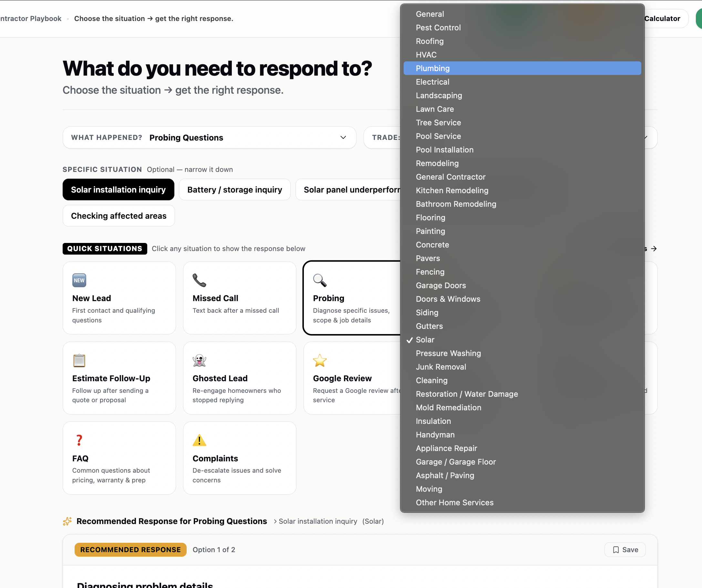This screenshot has width=702, height=588.
Task: Select the Checking affected areas chip
Action: coord(119,216)
